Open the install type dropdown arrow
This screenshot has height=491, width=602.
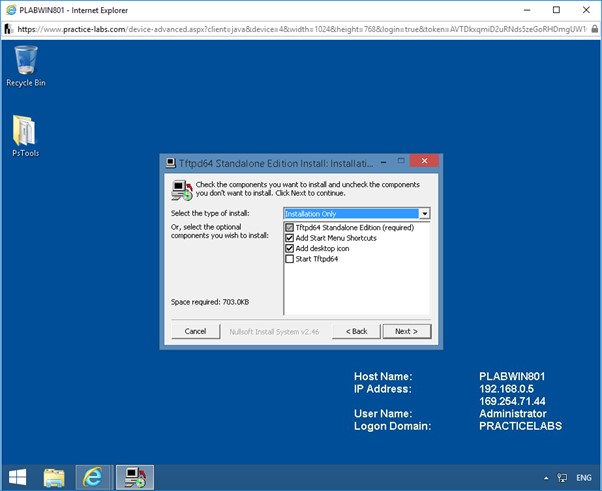click(x=424, y=213)
